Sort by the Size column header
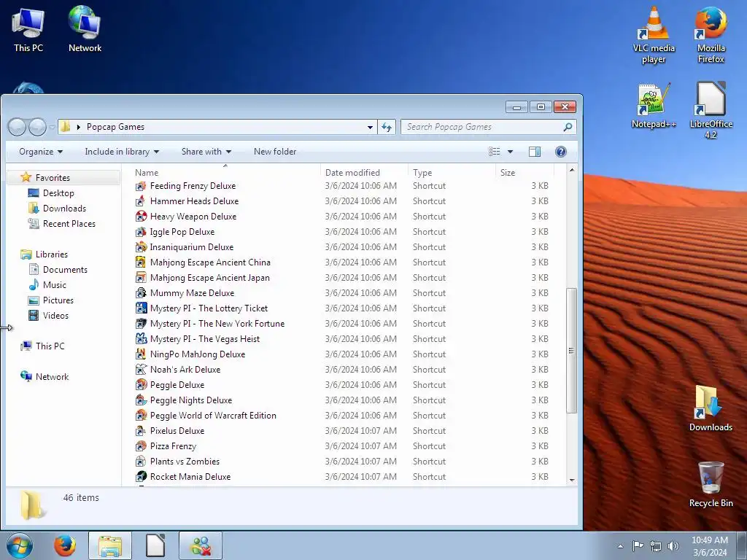Viewport: 747px width, 560px height. [x=524, y=172]
